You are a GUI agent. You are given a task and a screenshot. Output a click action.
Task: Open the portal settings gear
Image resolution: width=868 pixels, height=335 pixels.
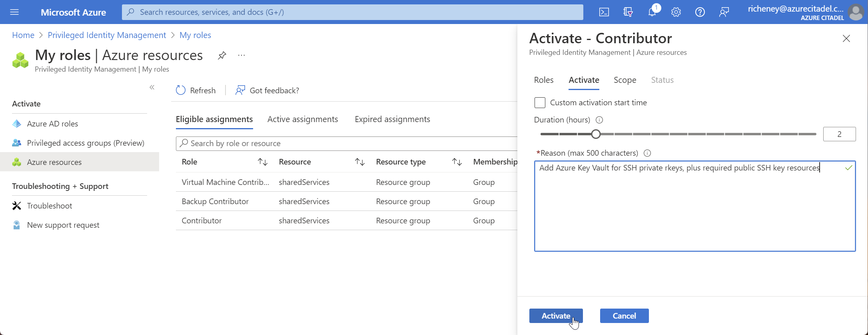[676, 12]
